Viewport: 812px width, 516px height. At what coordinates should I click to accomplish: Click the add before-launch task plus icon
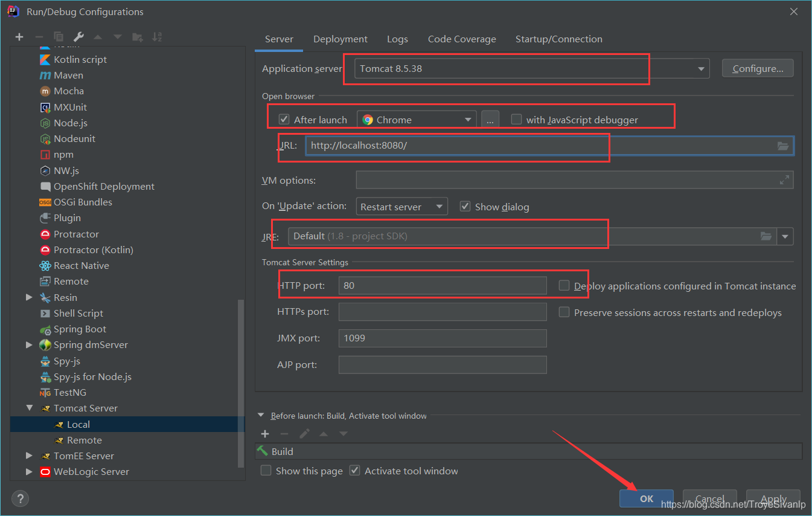(x=264, y=434)
